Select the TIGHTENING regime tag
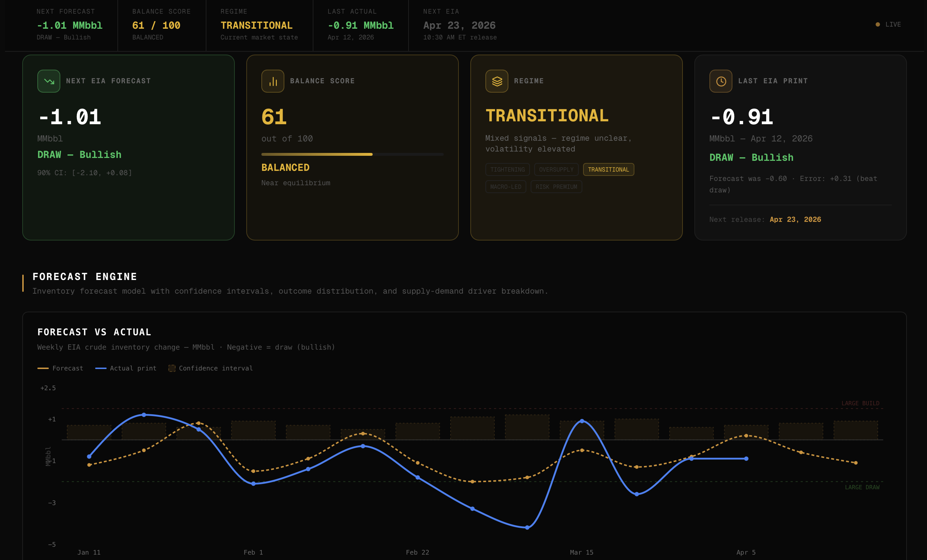 (508, 170)
